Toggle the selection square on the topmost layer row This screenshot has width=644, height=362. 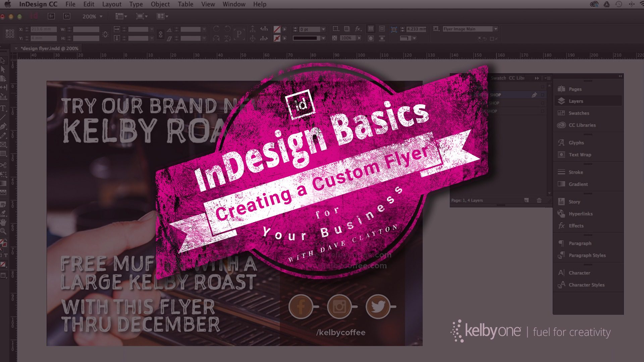[543, 87]
